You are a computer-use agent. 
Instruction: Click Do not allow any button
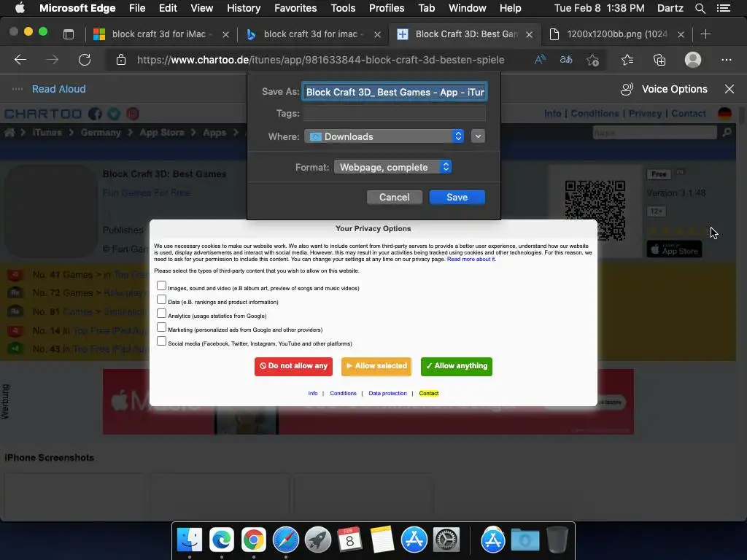[293, 366]
